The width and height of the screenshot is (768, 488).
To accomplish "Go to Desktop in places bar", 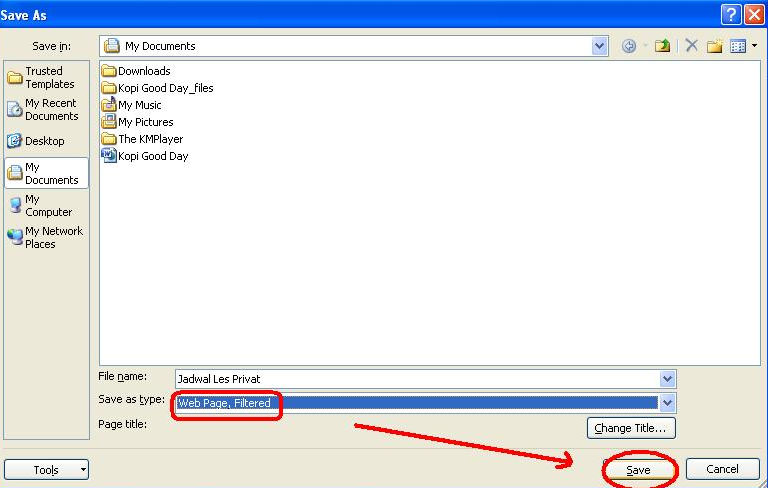I will [x=47, y=141].
